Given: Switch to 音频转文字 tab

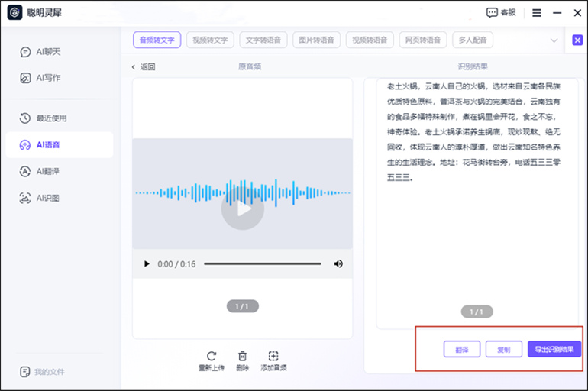Looking at the screenshot, I should pos(157,40).
